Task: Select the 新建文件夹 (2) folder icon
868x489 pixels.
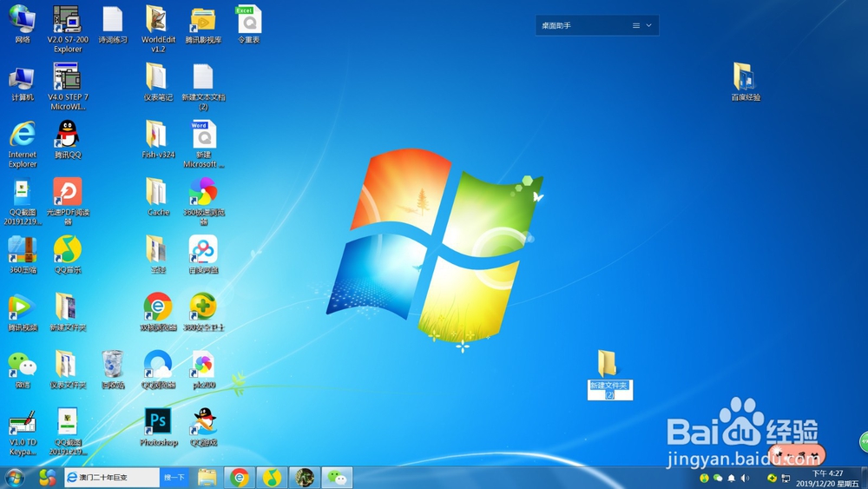Action: pyautogui.click(x=607, y=363)
